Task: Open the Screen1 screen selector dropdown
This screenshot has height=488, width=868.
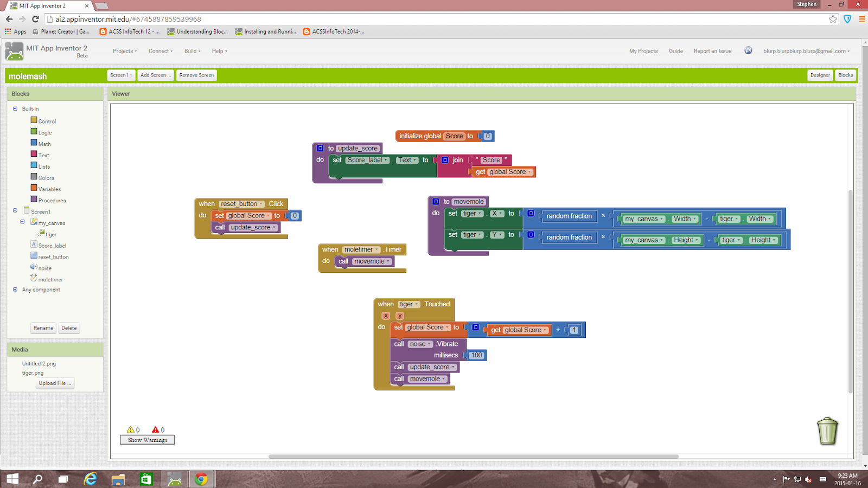Action: coord(121,75)
